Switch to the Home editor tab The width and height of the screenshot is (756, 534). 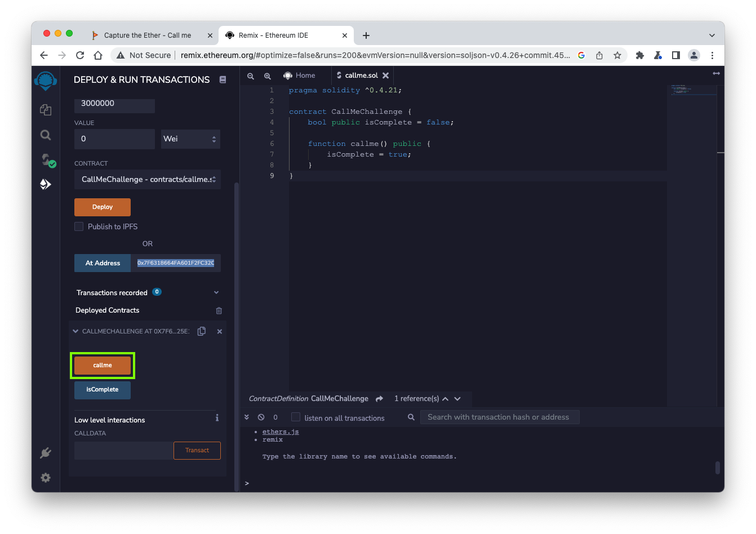300,75
